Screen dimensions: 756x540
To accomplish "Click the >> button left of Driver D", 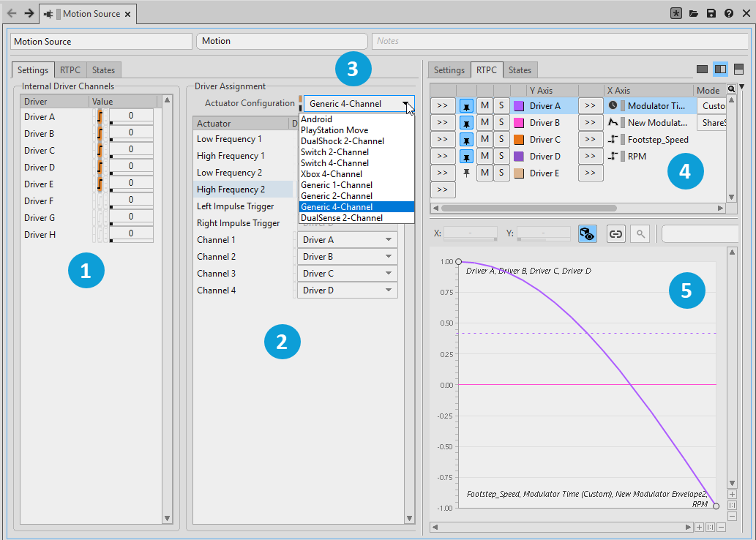I will point(443,156).
